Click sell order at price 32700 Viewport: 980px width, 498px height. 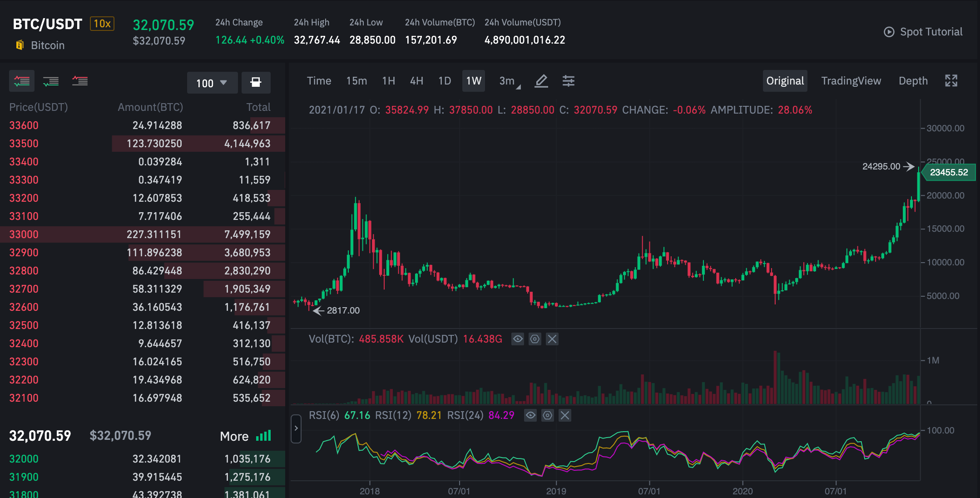[x=143, y=289]
